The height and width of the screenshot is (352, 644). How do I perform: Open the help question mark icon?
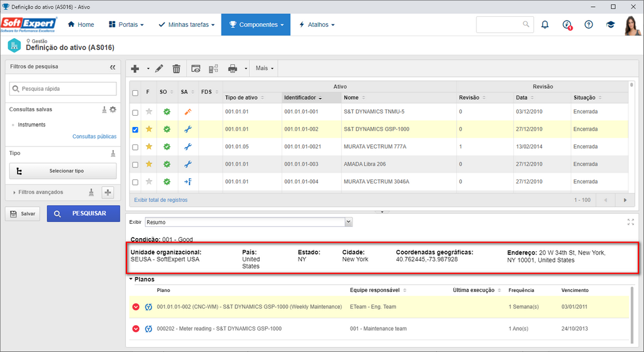589,24
